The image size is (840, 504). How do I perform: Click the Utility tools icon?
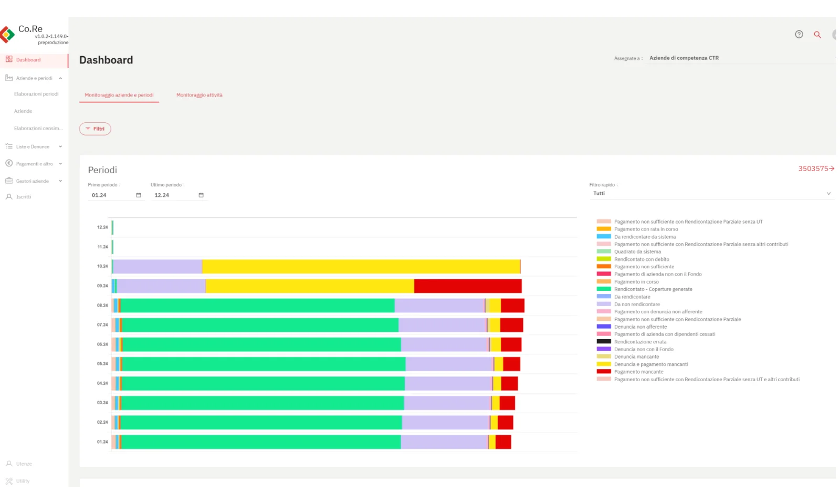pyautogui.click(x=9, y=481)
